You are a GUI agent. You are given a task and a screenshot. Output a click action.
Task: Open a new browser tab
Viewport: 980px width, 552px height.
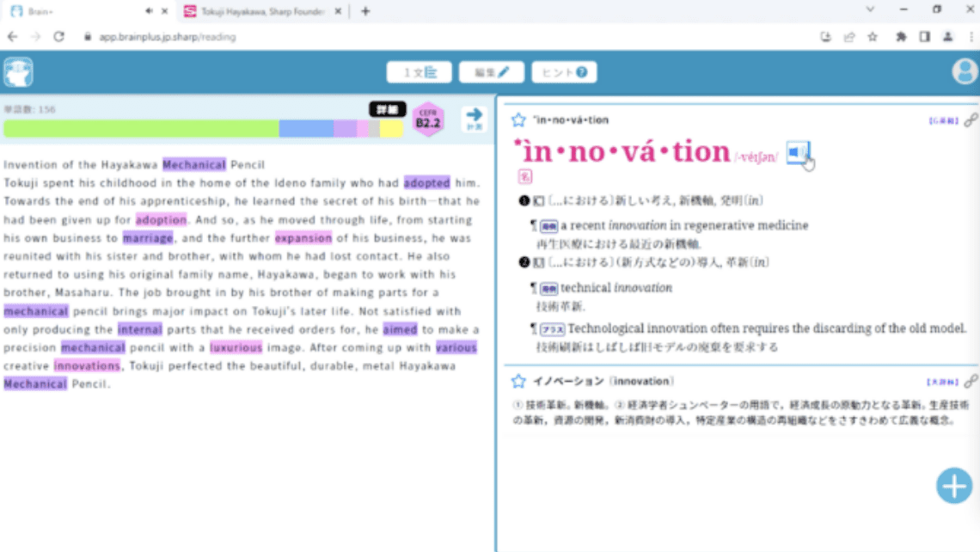click(365, 11)
